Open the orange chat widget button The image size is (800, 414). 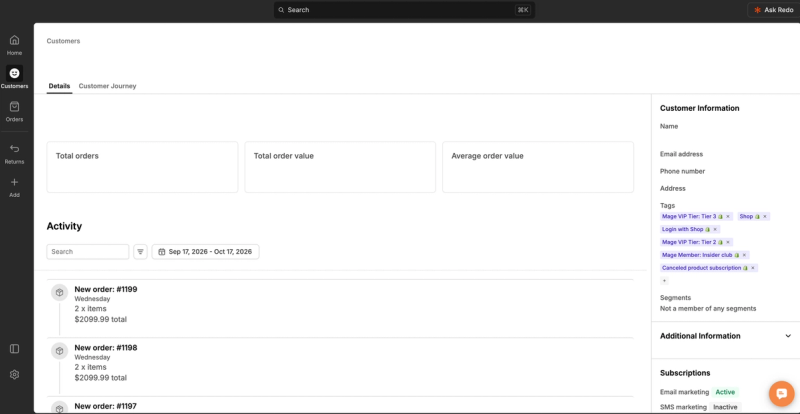point(782,394)
